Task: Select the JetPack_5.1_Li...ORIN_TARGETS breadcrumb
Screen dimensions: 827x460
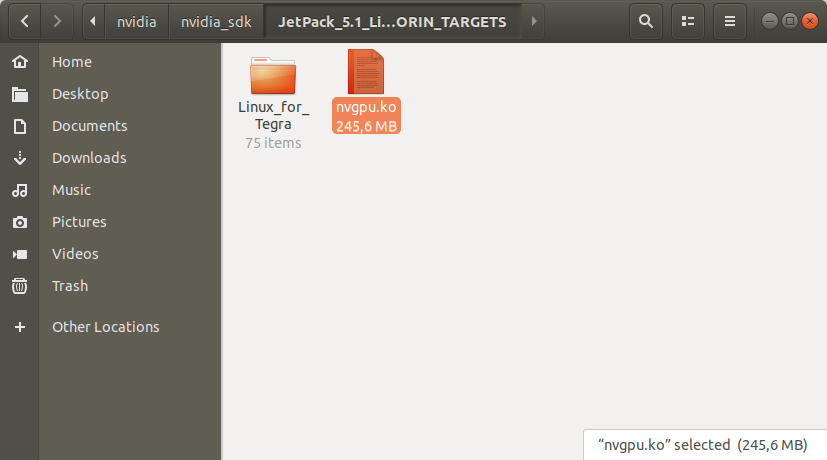Action: click(x=392, y=22)
